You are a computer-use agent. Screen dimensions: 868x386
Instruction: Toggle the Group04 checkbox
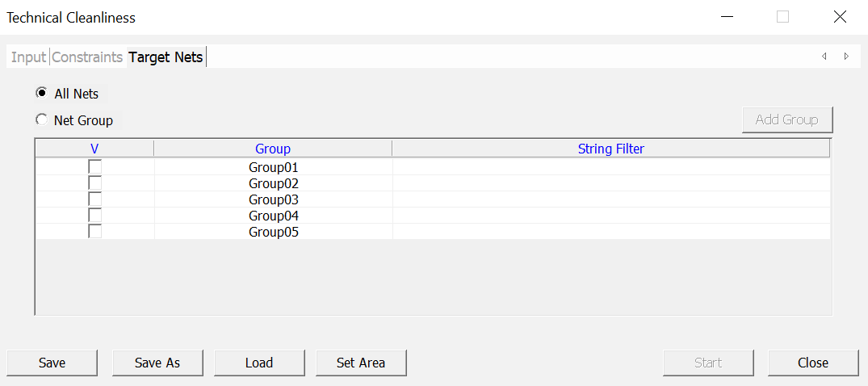tap(95, 215)
